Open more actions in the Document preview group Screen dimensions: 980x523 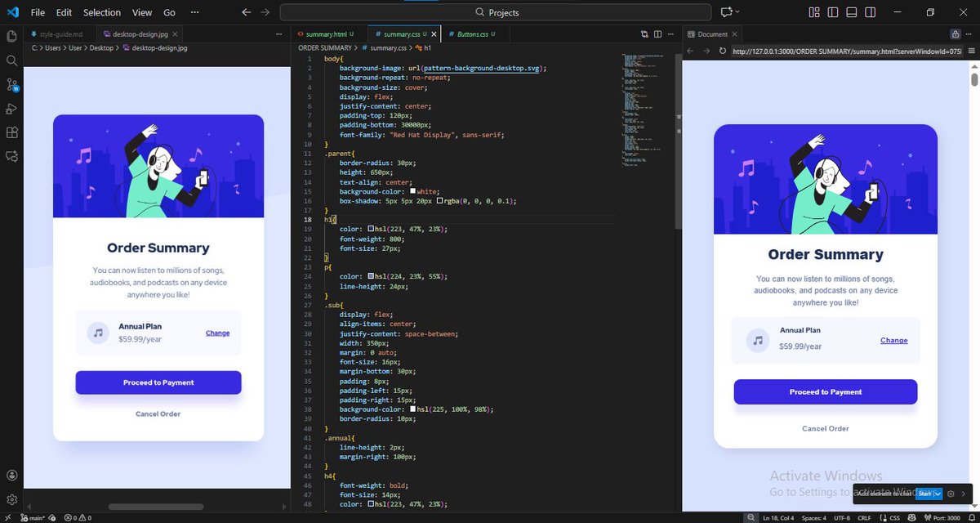point(969,34)
